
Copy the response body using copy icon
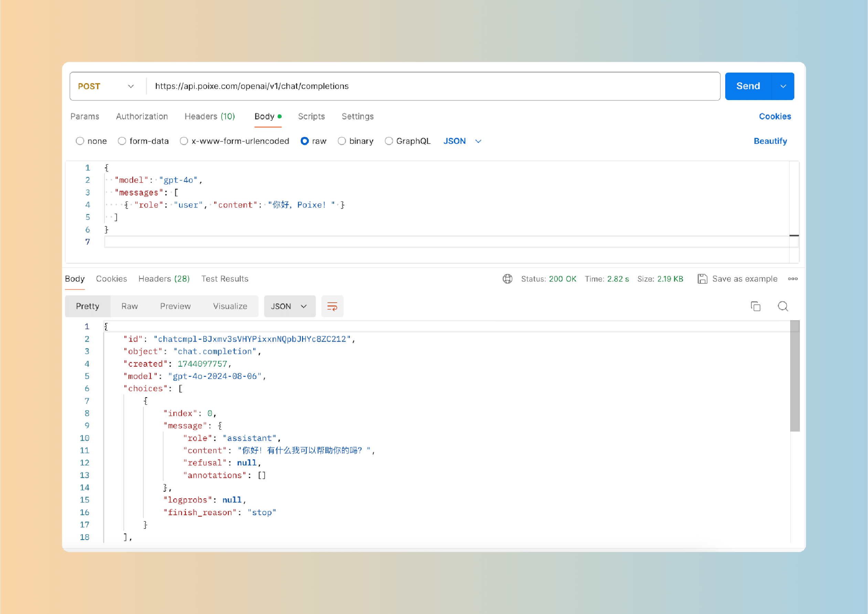pos(756,306)
